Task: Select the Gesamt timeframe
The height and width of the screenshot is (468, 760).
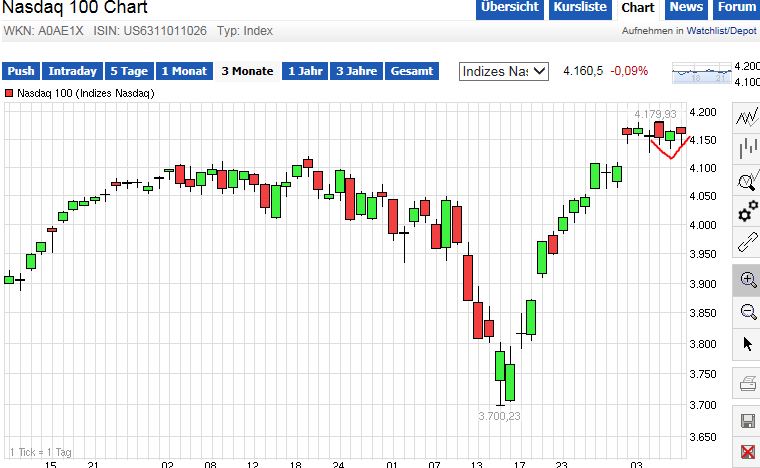Action: point(412,71)
